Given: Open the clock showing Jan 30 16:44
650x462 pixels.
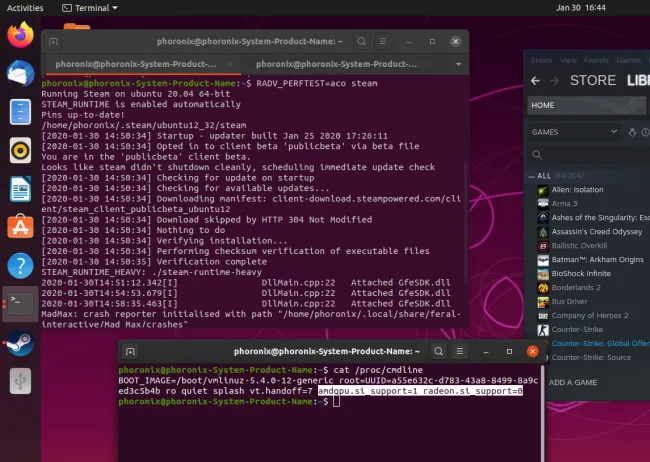Looking at the screenshot, I should pos(580,8).
